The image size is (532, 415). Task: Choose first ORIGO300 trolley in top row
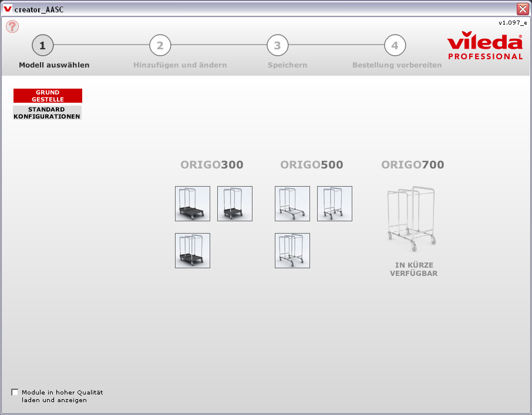coord(193,204)
